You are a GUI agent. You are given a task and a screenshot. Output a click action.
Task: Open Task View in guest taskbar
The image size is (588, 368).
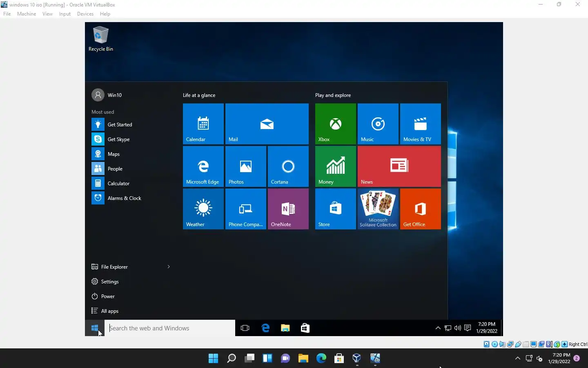[245, 328]
